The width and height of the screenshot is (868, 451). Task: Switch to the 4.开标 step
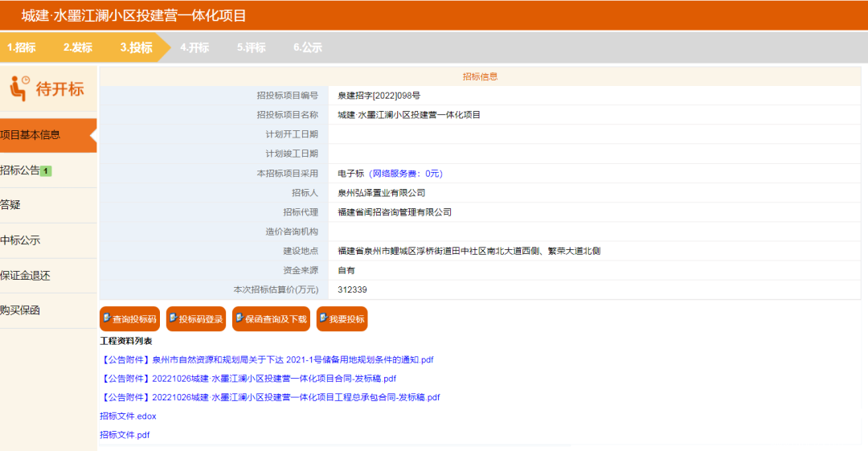[x=194, y=47]
